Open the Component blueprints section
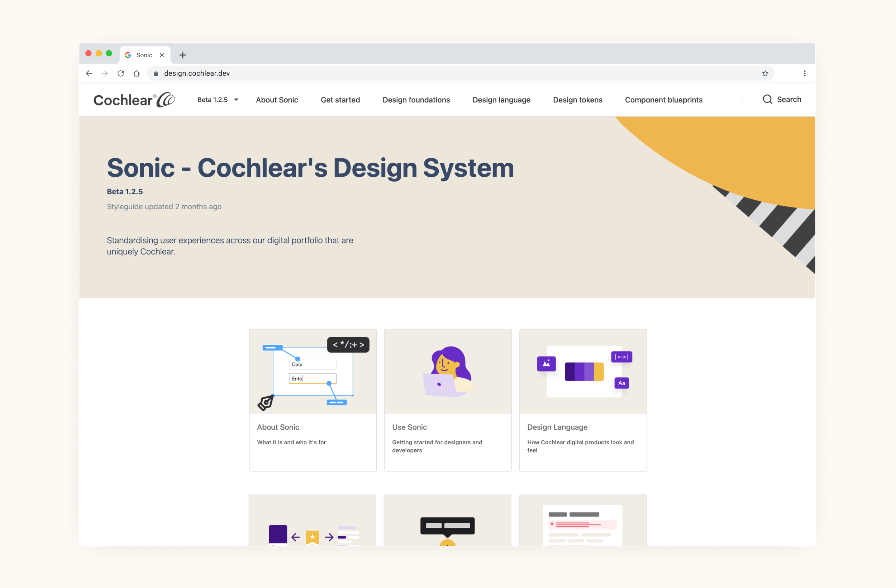This screenshot has height=588, width=896. coord(663,100)
